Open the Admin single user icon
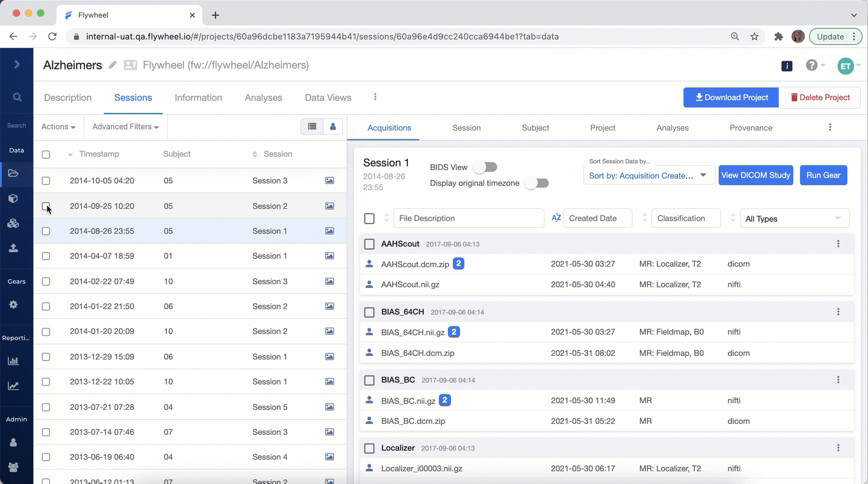The width and height of the screenshot is (868, 484). tap(13, 443)
